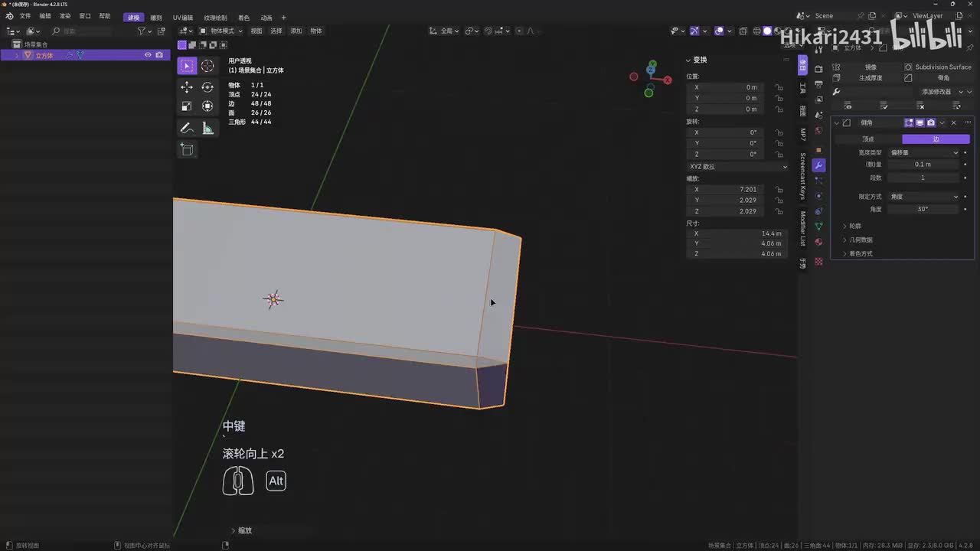
Task: Select 顶点 bevel affect mode
Action: [868, 139]
